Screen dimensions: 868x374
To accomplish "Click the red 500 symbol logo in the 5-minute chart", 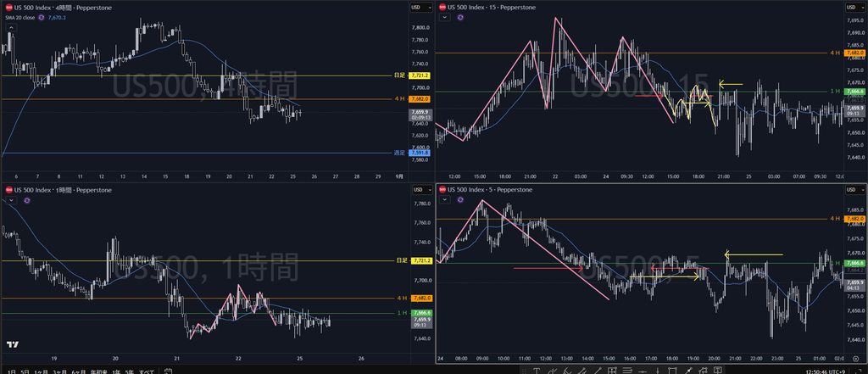I will [x=442, y=190].
